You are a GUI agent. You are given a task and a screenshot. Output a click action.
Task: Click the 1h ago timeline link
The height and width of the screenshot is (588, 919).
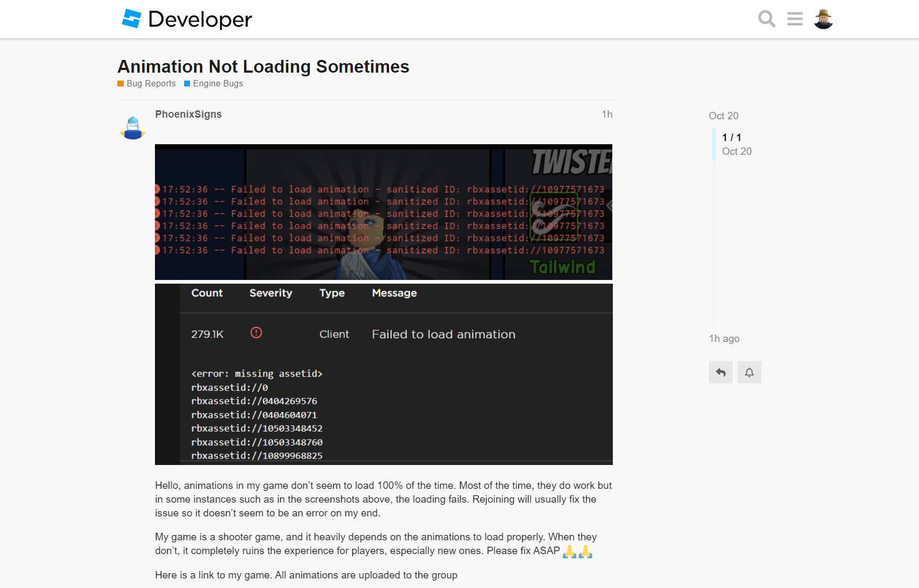[724, 338]
